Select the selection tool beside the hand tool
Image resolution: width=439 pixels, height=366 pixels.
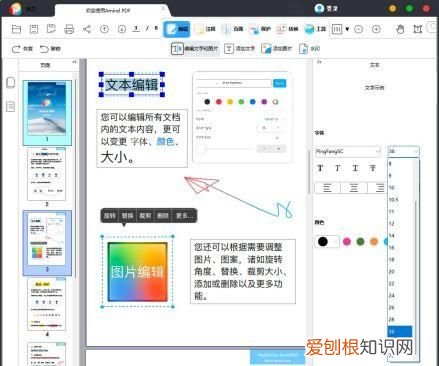coord(417,29)
